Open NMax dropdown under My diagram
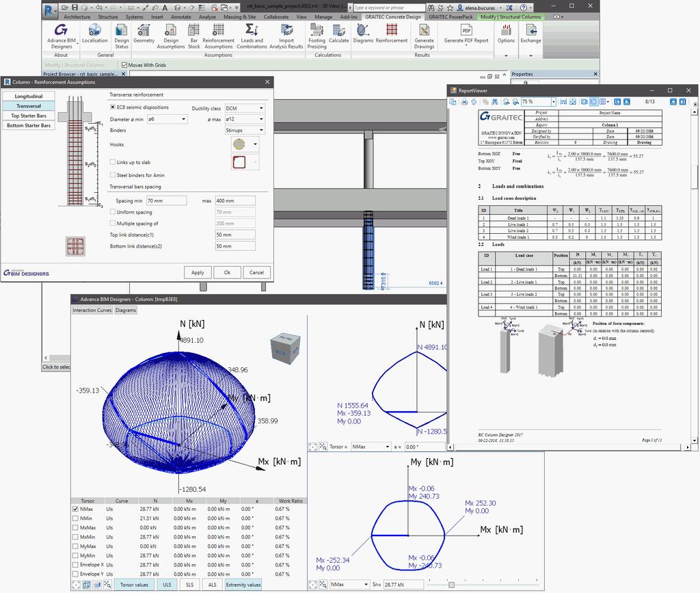 (349, 585)
